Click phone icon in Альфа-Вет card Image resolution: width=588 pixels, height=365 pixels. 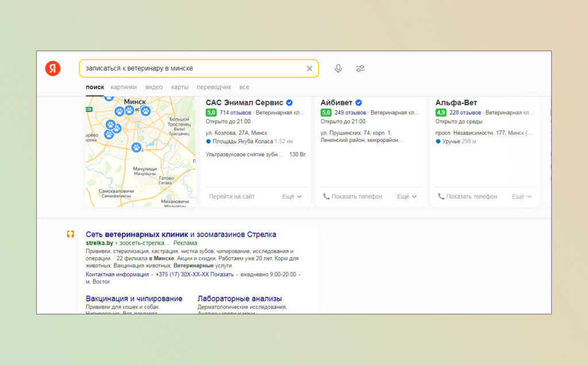[442, 196]
